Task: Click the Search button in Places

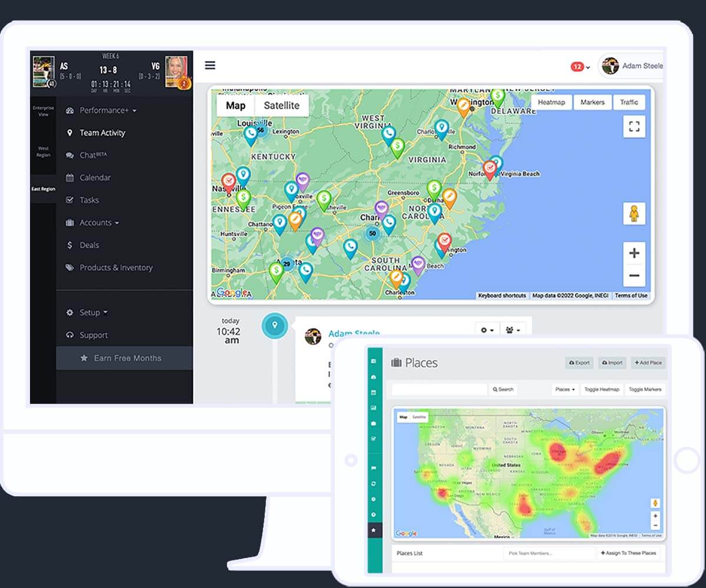Action: coord(503,389)
